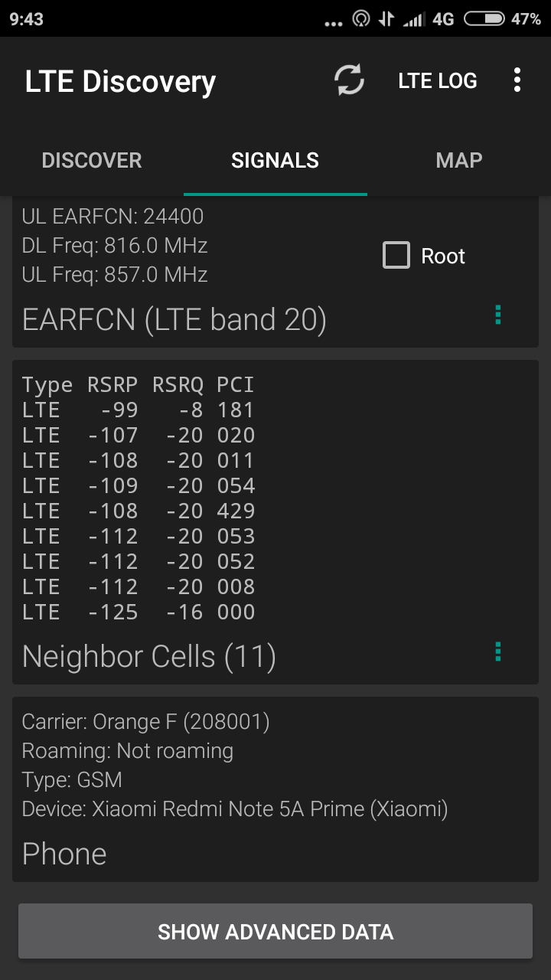Open the three-dot overflow menu in the header

click(x=517, y=80)
